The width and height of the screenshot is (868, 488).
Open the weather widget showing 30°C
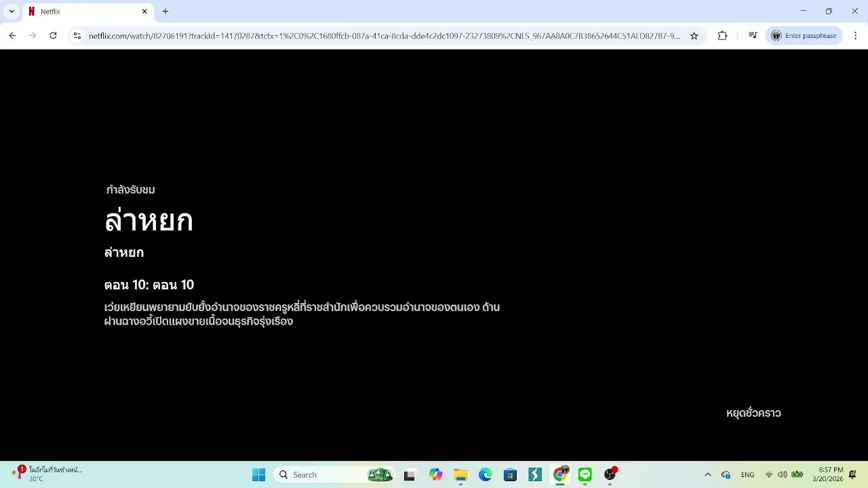47,474
